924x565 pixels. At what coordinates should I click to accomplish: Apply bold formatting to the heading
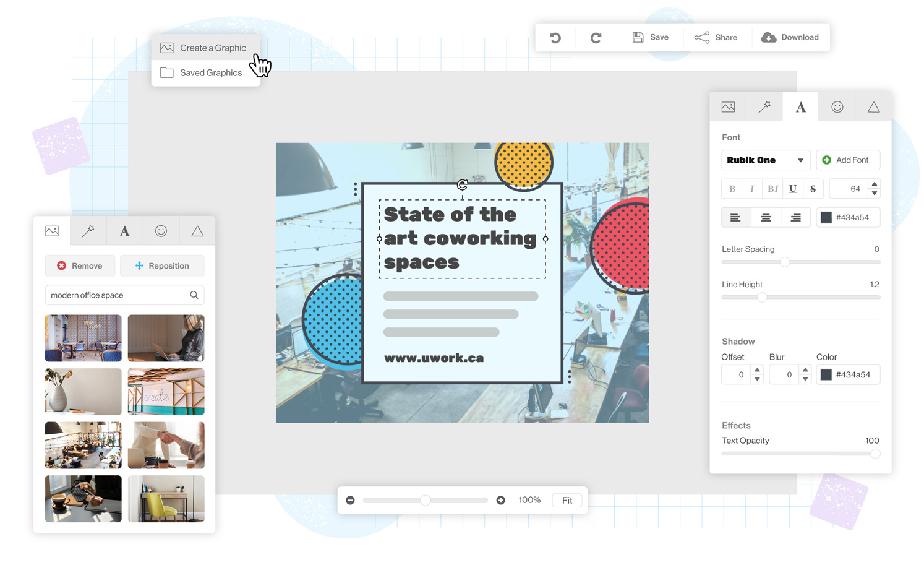(x=732, y=189)
